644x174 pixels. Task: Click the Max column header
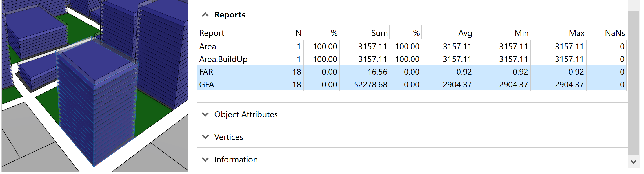(x=576, y=33)
